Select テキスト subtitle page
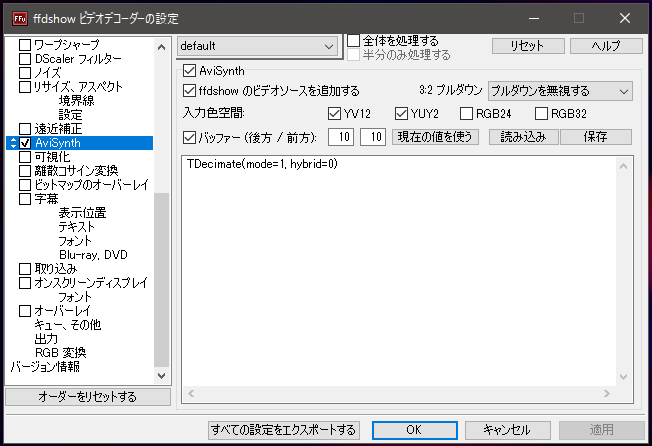The height and width of the screenshot is (446, 652). [77, 227]
